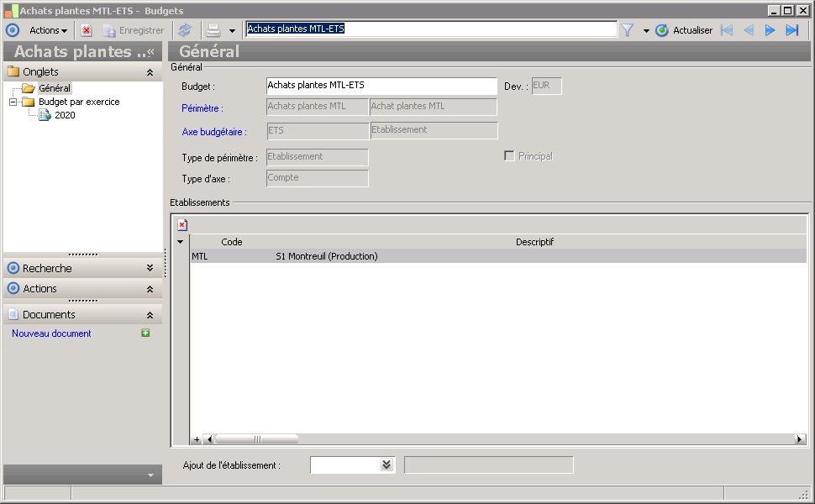Click the Compte type d'axe field
Screen dimensions: 815x504
(x=317, y=178)
